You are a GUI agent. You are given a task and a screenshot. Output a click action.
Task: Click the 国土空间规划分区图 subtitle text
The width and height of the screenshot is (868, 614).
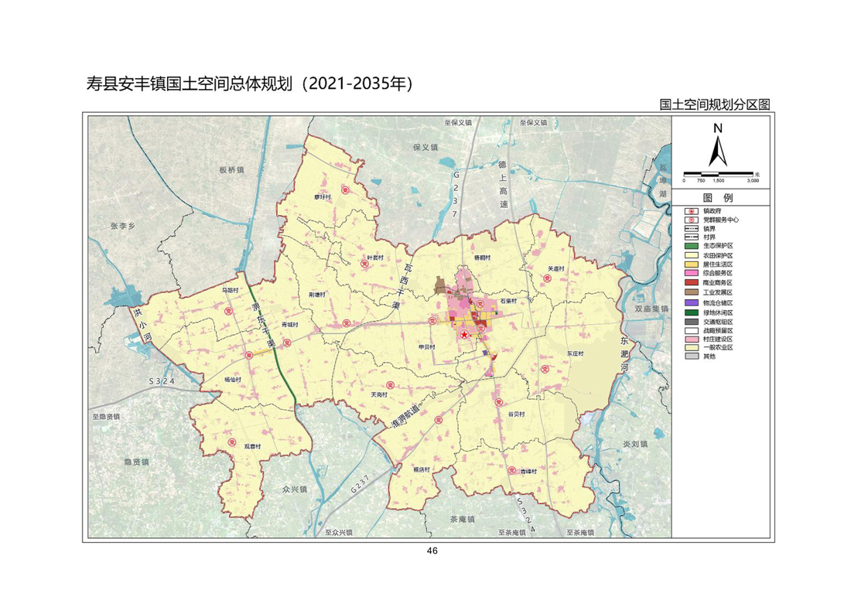716,104
